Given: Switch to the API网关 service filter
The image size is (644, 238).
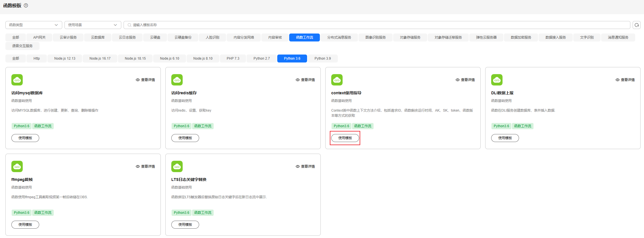Looking at the screenshot, I should pos(39,37).
